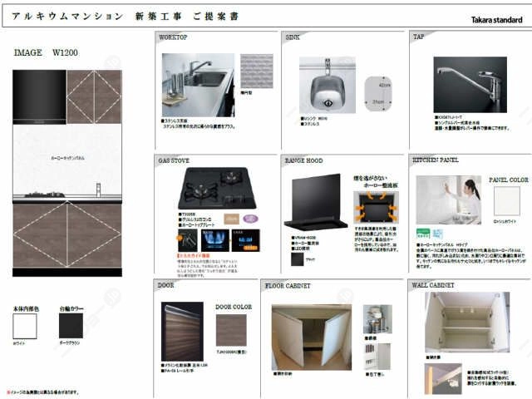Open the stainless sink photo
The height and width of the screenshot is (399, 532).
(x=327, y=85)
